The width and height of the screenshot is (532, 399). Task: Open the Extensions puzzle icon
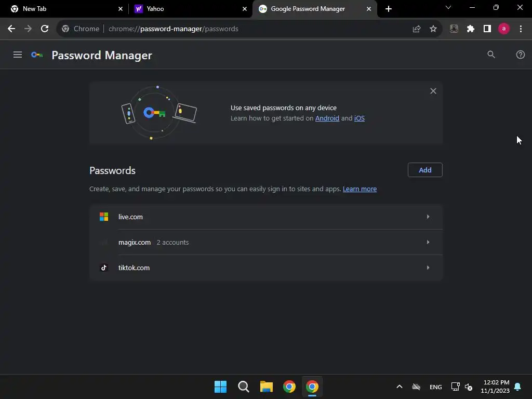tap(470, 29)
